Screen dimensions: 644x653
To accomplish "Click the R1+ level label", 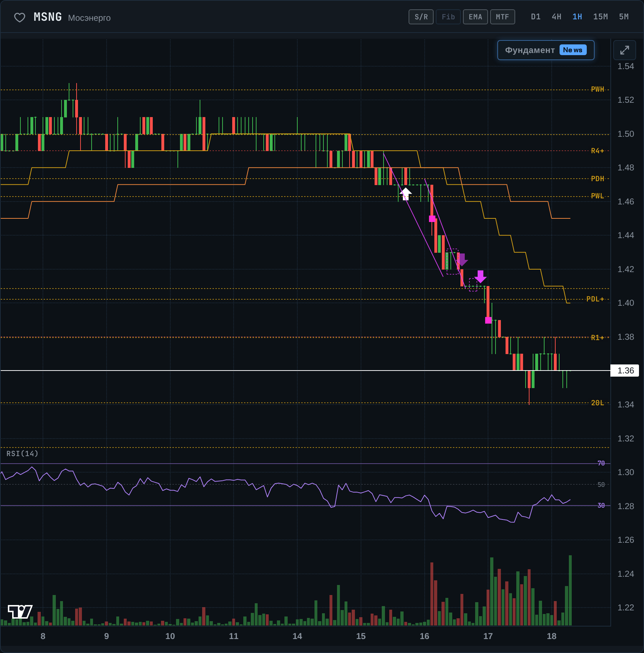I will (597, 338).
